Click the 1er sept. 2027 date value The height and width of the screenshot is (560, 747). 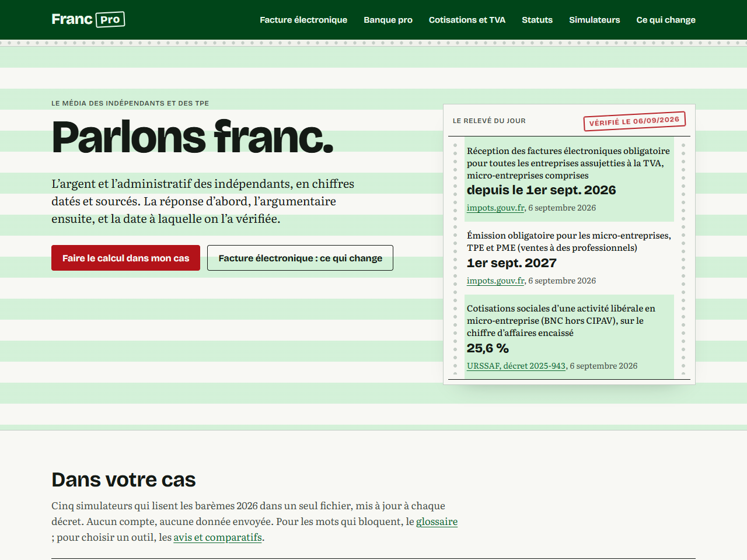tap(511, 263)
